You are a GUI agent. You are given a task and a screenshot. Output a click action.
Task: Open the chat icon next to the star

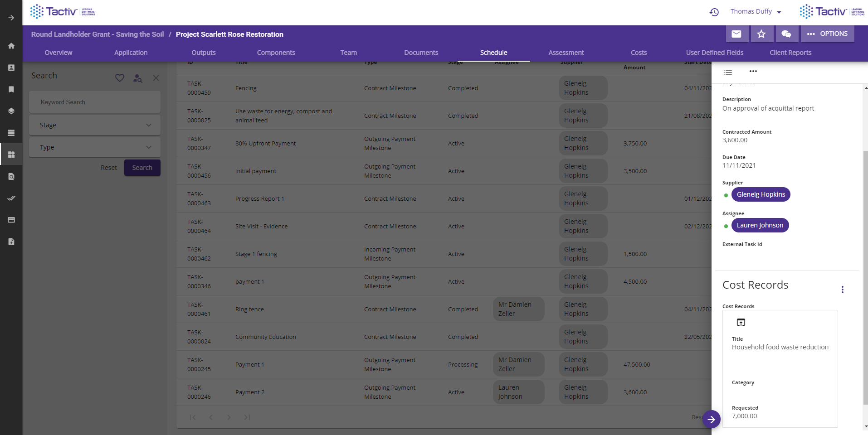786,34
